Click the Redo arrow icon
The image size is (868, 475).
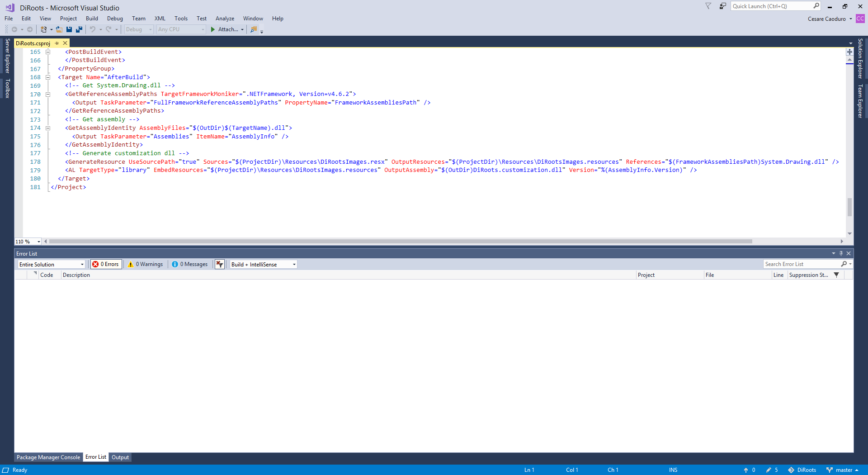pyautogui.click(x=108, y=29)
